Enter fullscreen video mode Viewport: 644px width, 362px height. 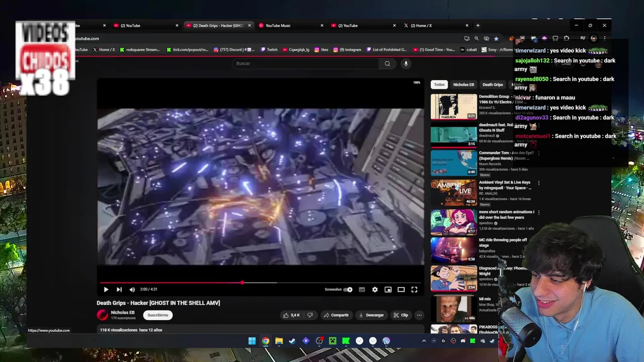[x=414, y=290]
